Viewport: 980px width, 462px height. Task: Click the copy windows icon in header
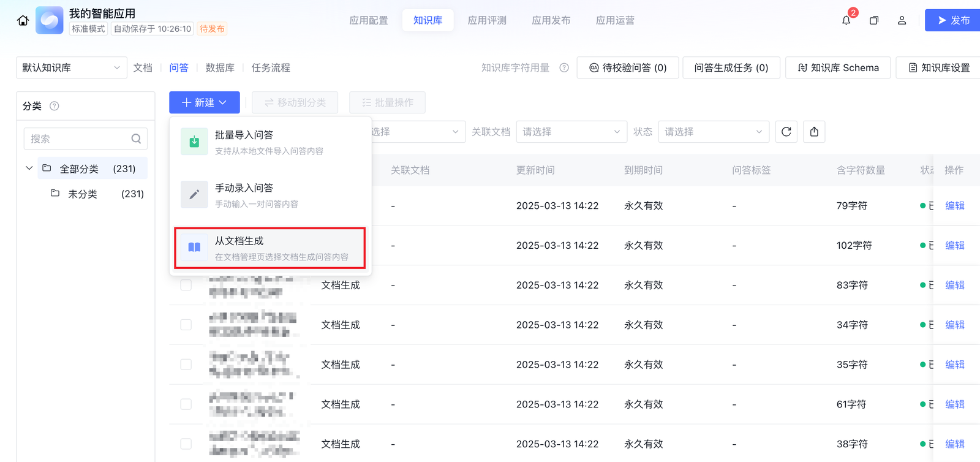tap(874, 20)
